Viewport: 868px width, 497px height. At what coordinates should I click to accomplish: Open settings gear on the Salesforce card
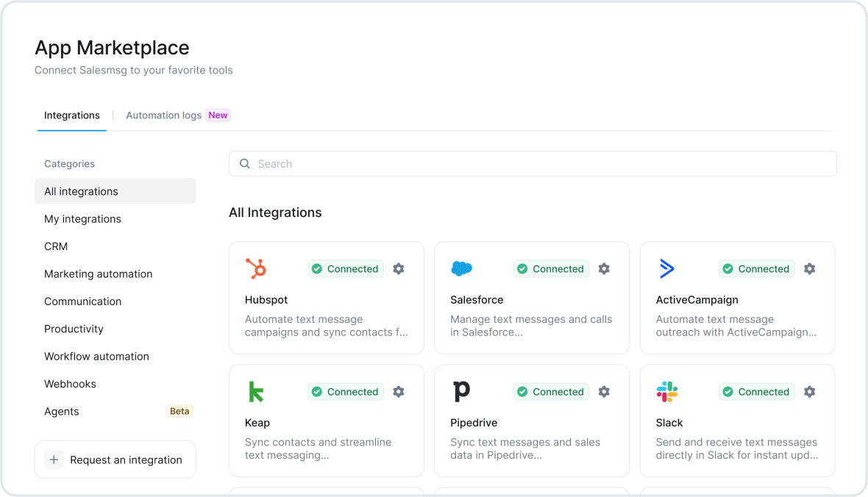[x=603, y=269]
